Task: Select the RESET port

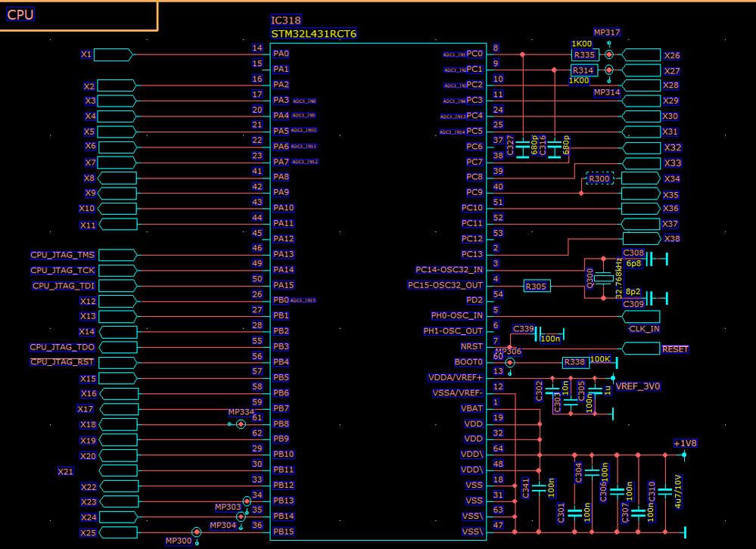Action: [x=641, y=348]
